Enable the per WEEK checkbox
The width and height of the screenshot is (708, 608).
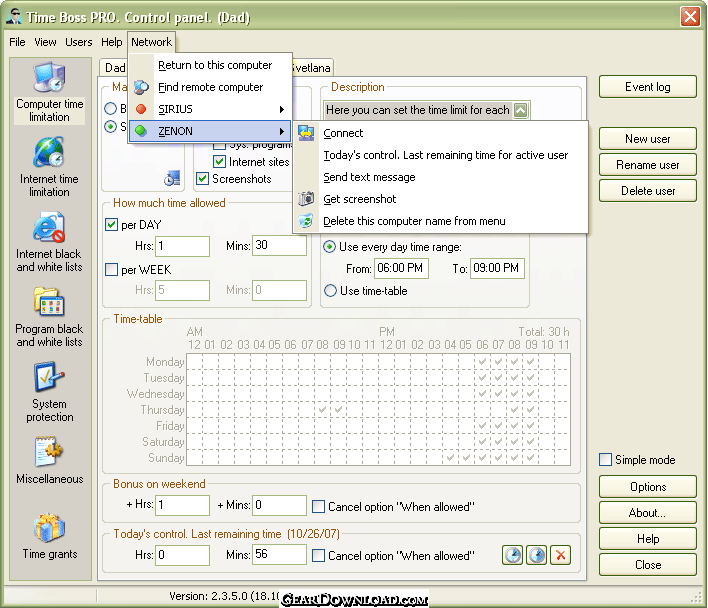coord(111,269)
